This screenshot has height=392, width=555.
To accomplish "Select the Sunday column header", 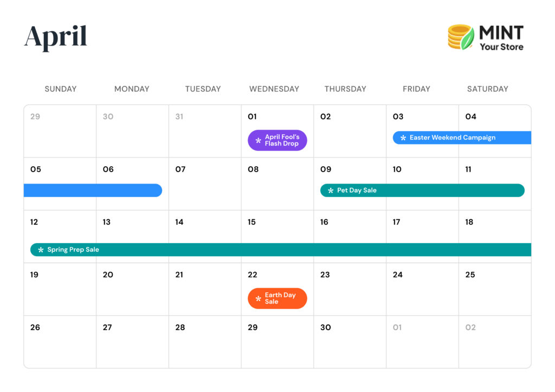I will pyautogui.click(x=60, y=89).
